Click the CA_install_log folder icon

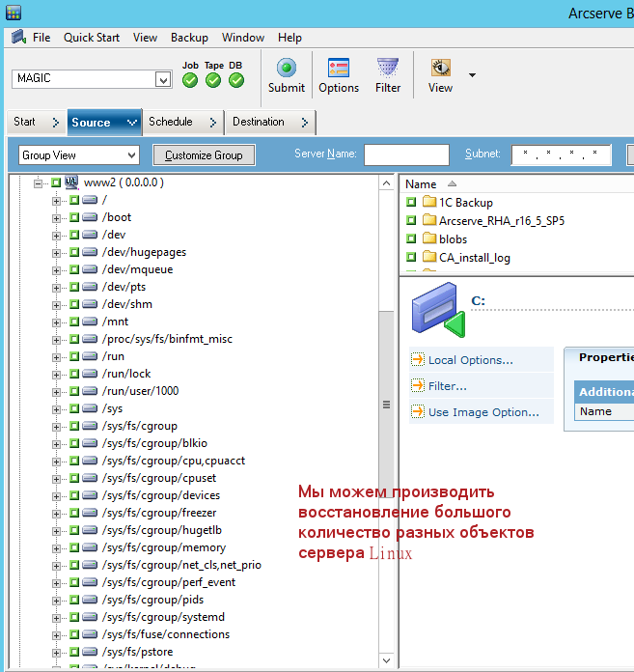[428, 257]
